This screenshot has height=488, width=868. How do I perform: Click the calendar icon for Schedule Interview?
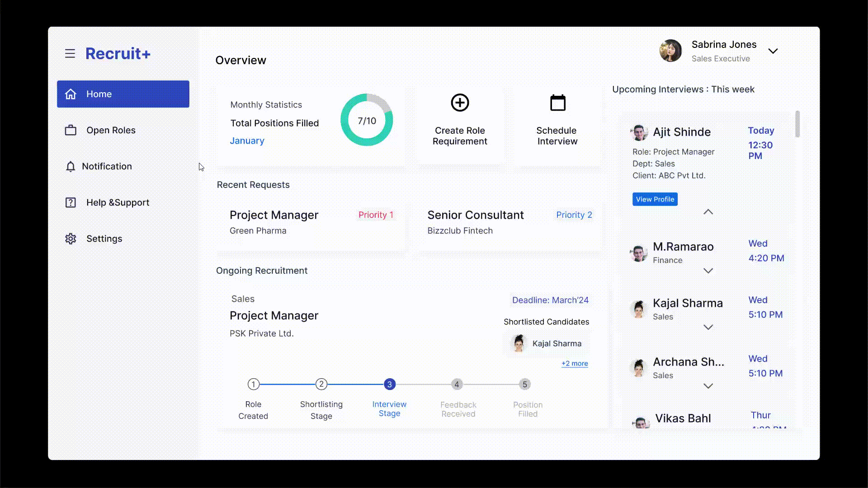[x=557, y=103]
